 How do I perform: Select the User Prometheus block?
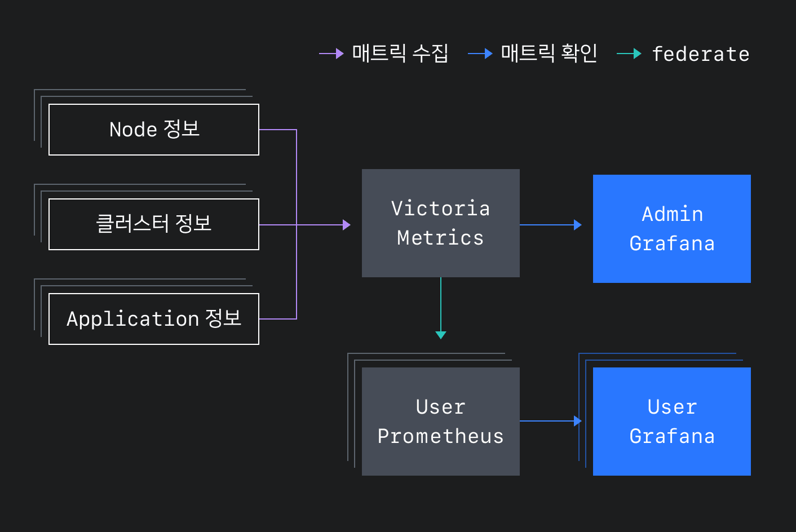(441, 422)
